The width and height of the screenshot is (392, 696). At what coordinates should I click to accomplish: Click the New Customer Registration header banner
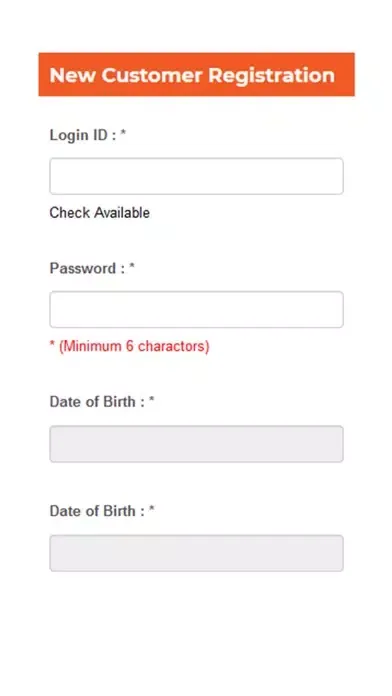(x=196, y=74)
